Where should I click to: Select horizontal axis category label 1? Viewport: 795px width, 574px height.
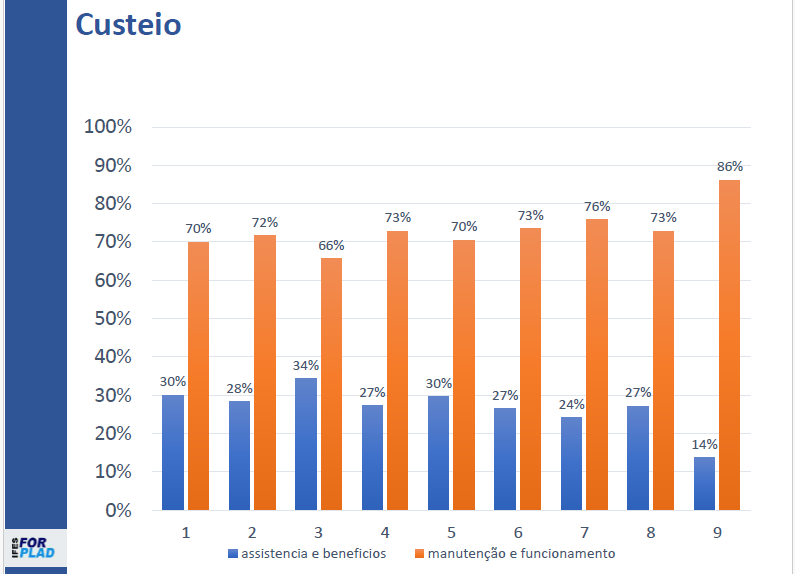click(x=186, y=533)
